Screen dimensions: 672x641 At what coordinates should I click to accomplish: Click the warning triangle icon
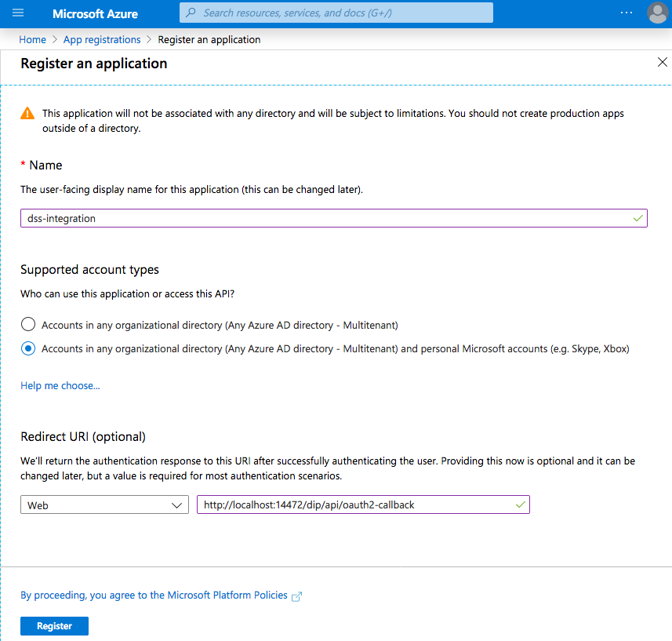[x=28, y=113]
